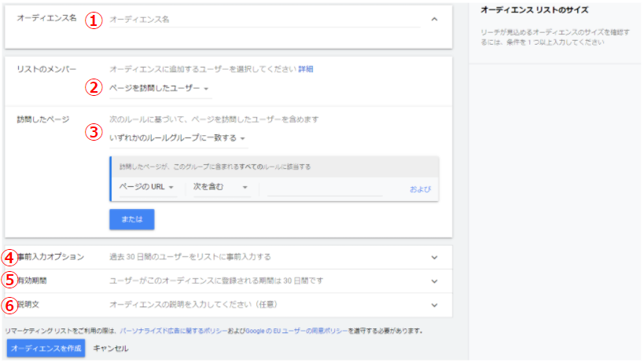This screenshot has width=644, height=363.
Task: Open the いずれかのルールグループに一致する dropdown
Action: click(x=178, y=138)
